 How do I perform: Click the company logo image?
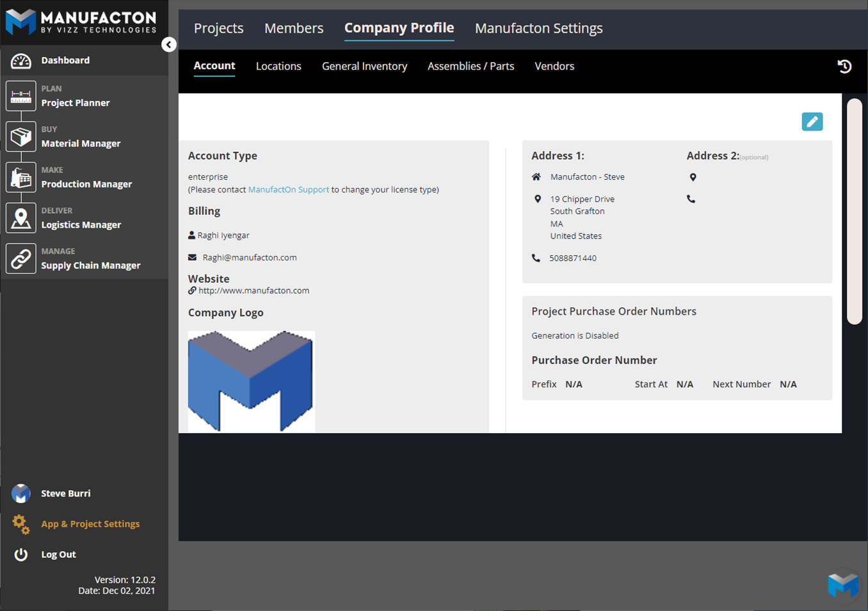coord(251,381)
